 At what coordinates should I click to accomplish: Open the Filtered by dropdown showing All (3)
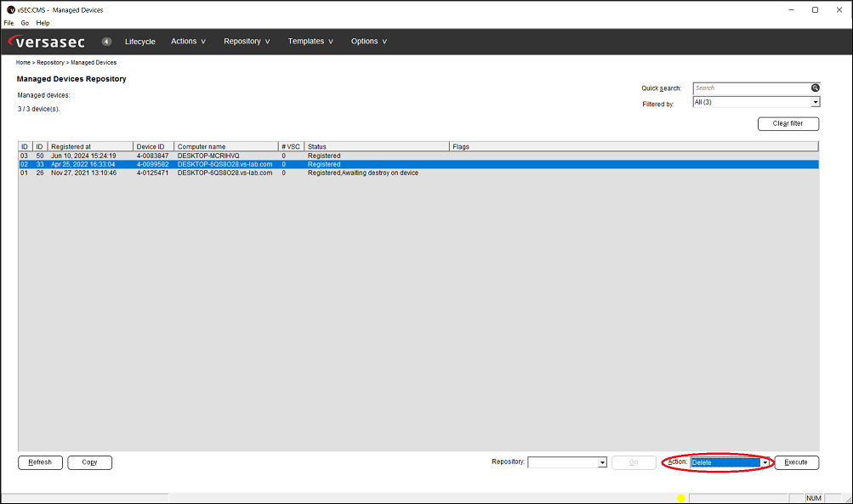[756, 102]
